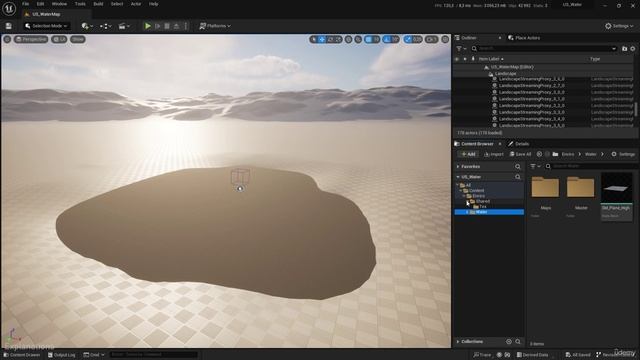
Task: Open the quick add content dropdown
Action: point(87,26)
